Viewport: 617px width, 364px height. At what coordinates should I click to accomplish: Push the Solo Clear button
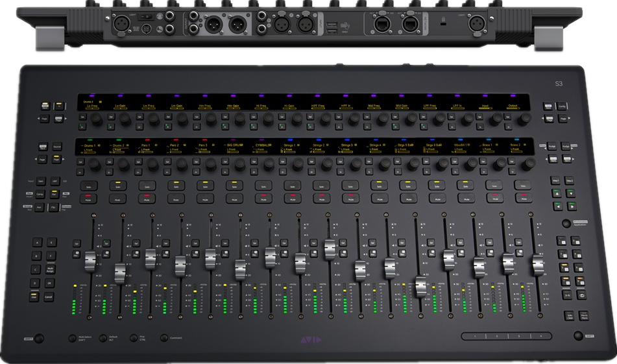[570, 315]
